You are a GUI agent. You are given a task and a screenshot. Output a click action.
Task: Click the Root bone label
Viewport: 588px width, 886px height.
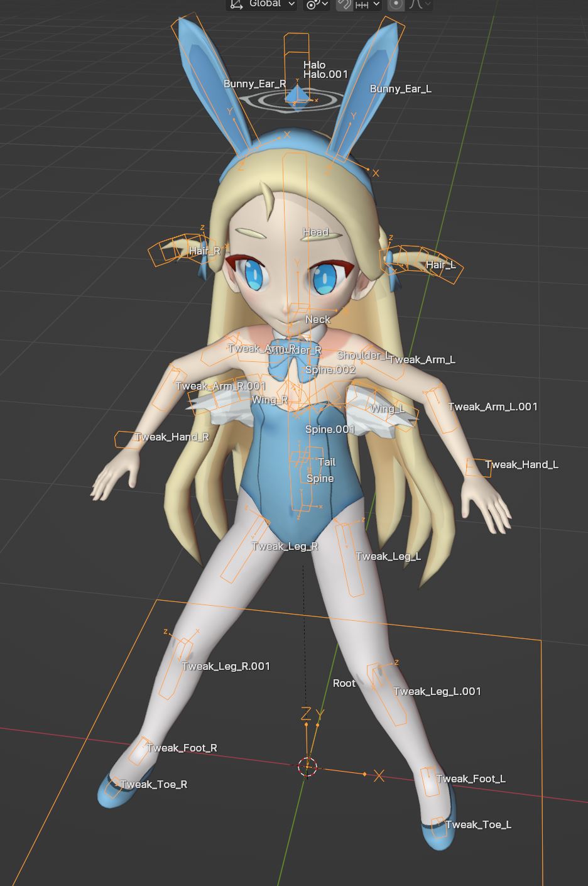(x=344, y=683)
